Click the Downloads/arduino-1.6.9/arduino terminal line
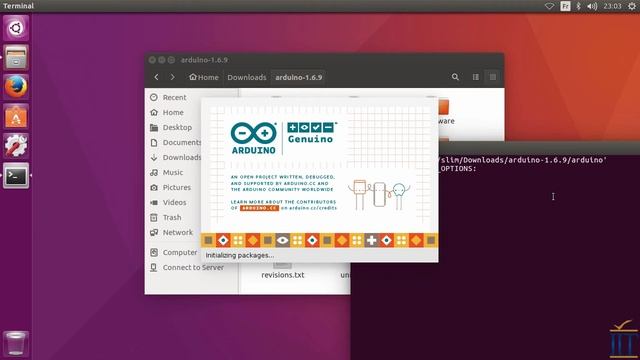Image resolution: width=640 pixels, height=360 pixels. click(x=523, y=160)
